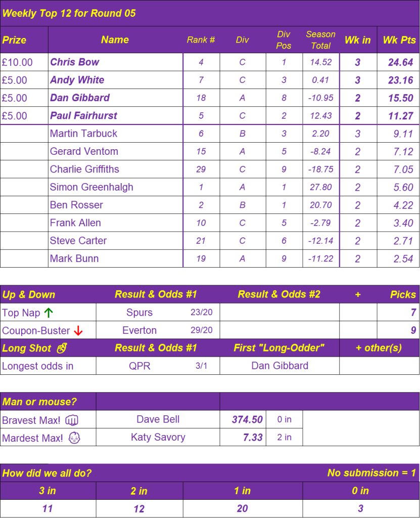
Task: Select the 'Weekly Top 12 for Round 05' title
Action: click(x=69, y=13)
